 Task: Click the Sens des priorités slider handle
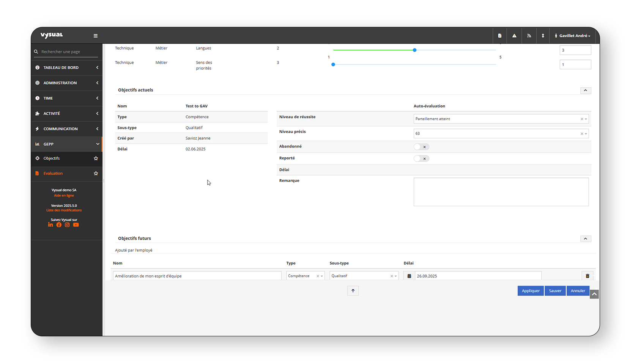333,64
